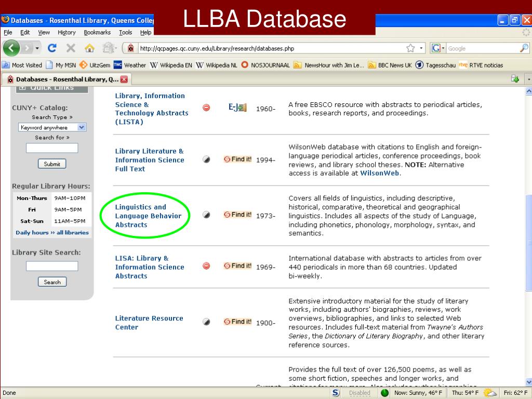Image resolution: width=532 pixels, height=399 pixels.
Task: Click Find it! for Literature Resource Center
Action: click(x=237, y=321)
